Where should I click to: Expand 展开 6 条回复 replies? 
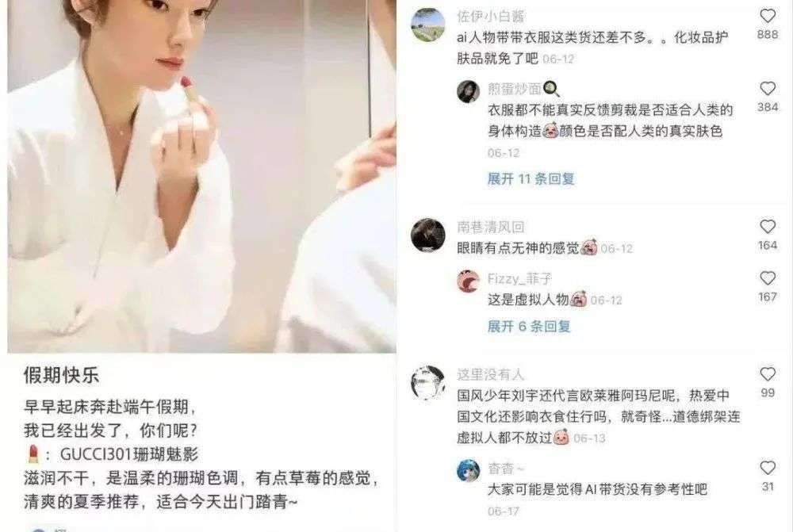tap(529, 326)
